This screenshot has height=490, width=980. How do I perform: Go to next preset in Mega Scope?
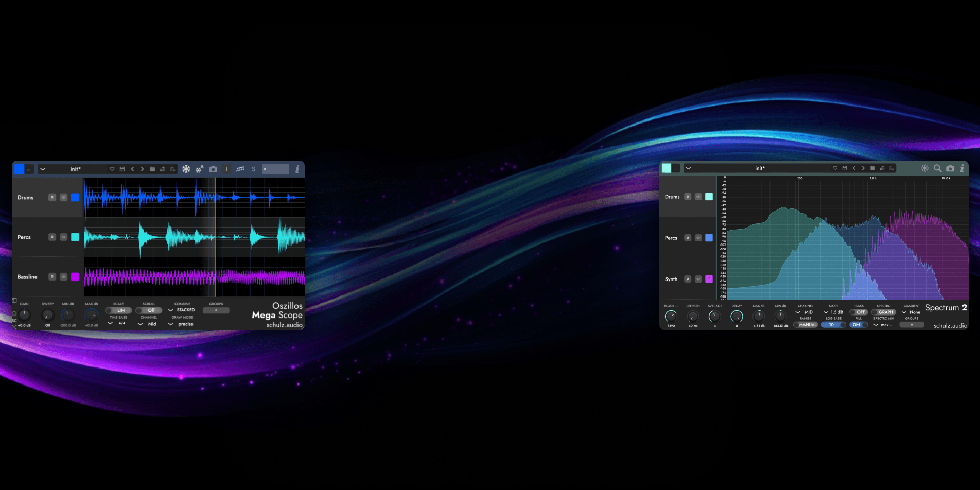(143, 169)
